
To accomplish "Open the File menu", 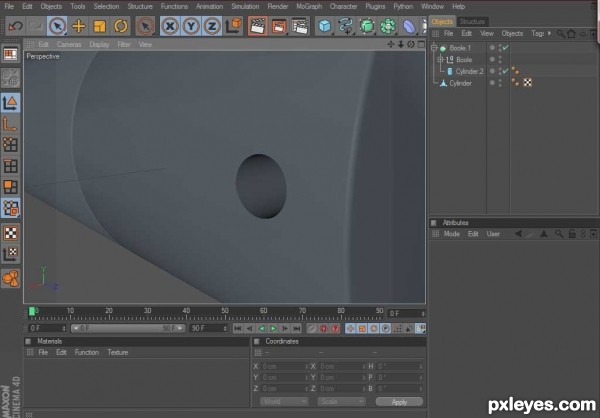I will [9, 7].
